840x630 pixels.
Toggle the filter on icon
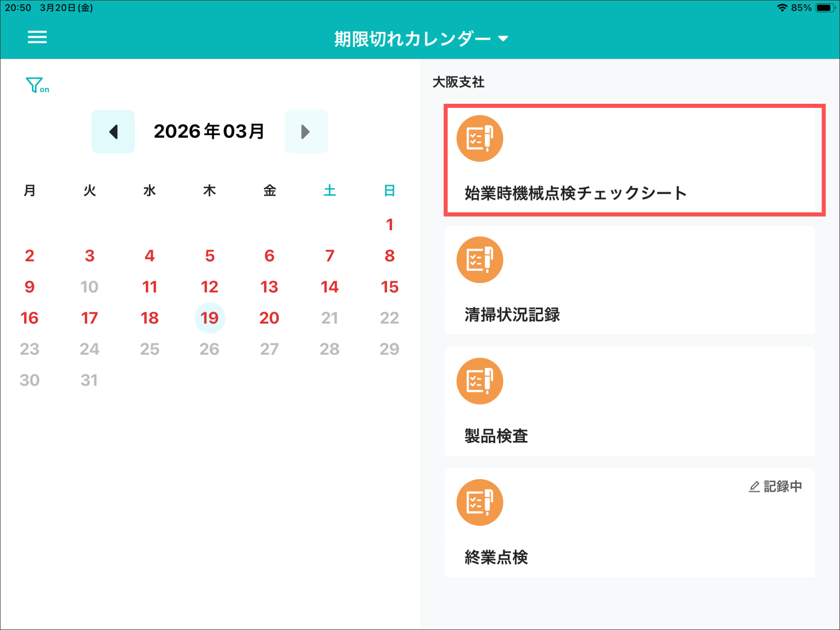click(37, 85)
